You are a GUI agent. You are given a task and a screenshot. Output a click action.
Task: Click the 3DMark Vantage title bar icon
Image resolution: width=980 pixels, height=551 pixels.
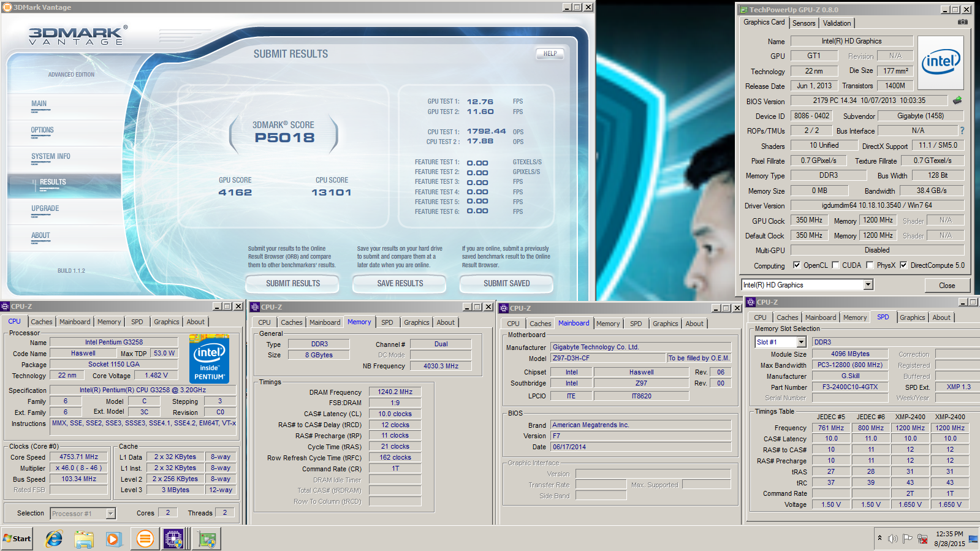click(x=7, y=7)
